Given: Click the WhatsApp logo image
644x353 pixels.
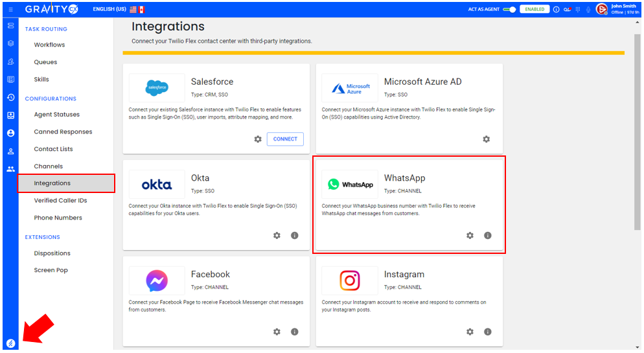Looking at the screenshot, I should (x=350, y=185).
